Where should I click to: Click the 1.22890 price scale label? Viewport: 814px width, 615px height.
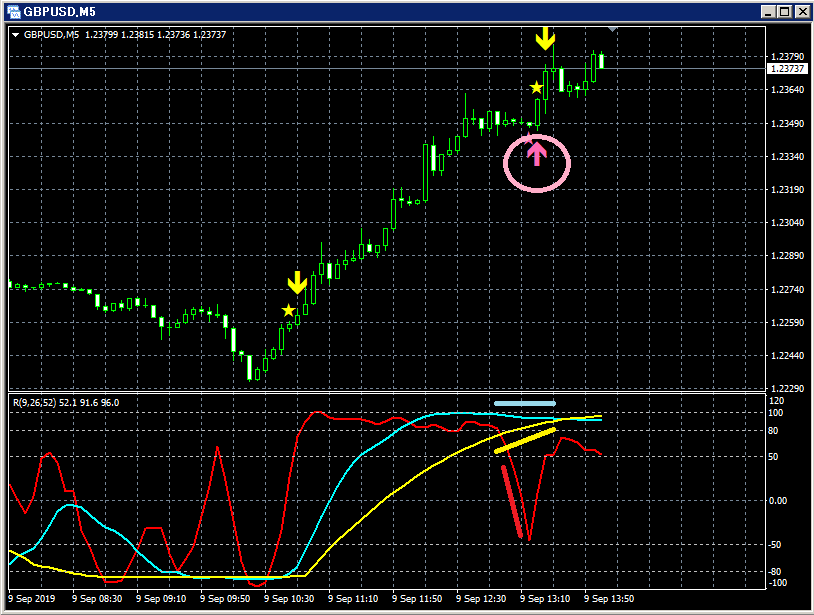tap(788, 256)
